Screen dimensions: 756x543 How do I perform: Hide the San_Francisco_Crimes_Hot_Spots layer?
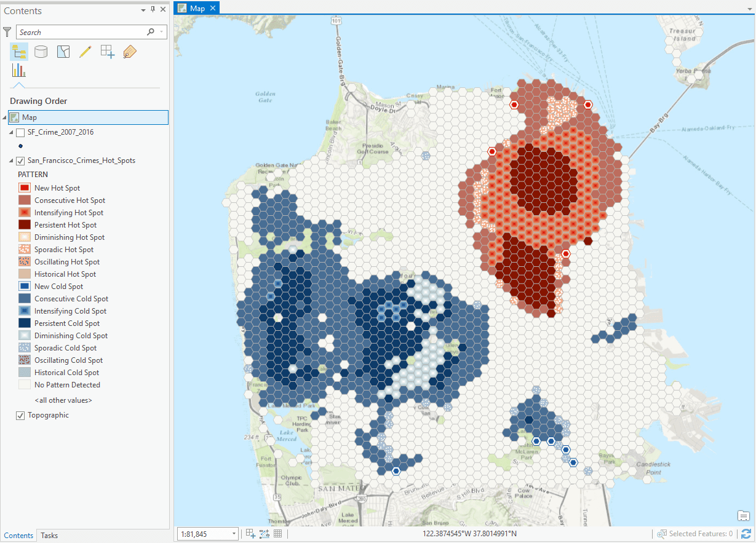(x=20, y=160)
